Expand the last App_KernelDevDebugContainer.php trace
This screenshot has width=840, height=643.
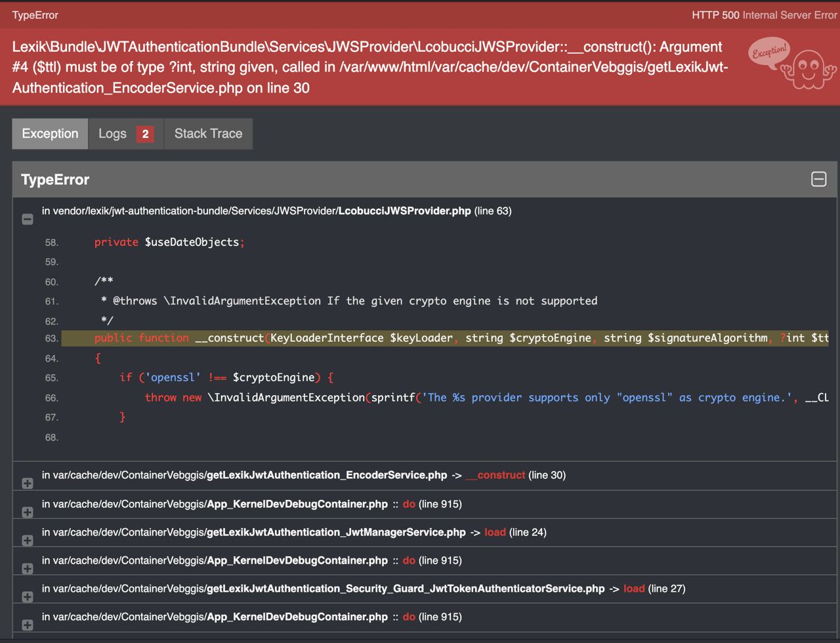[28, 625]
